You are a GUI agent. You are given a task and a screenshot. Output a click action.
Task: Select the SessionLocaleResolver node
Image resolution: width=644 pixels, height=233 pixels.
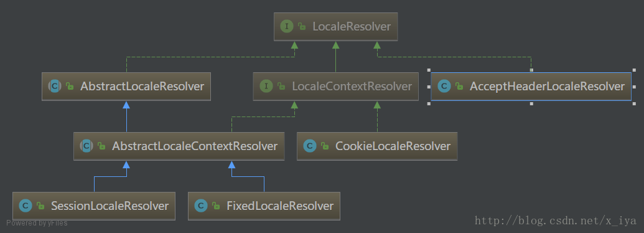click(x=94, y=206)
